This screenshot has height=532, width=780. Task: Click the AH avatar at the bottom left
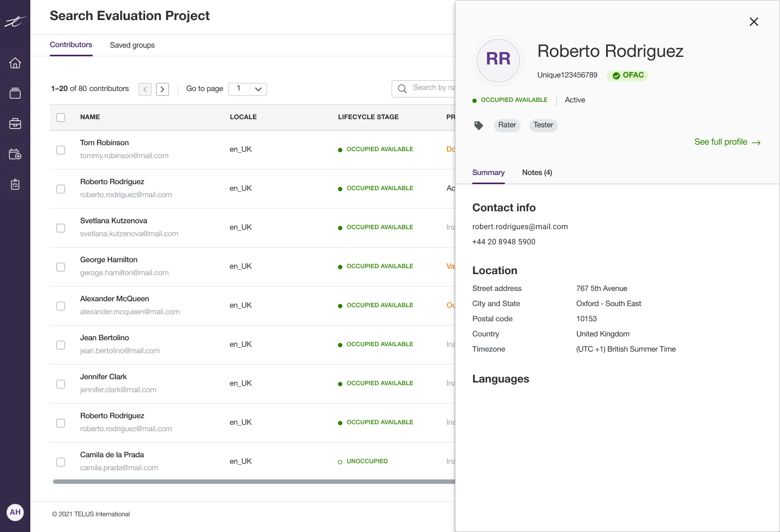click(15, 512)
